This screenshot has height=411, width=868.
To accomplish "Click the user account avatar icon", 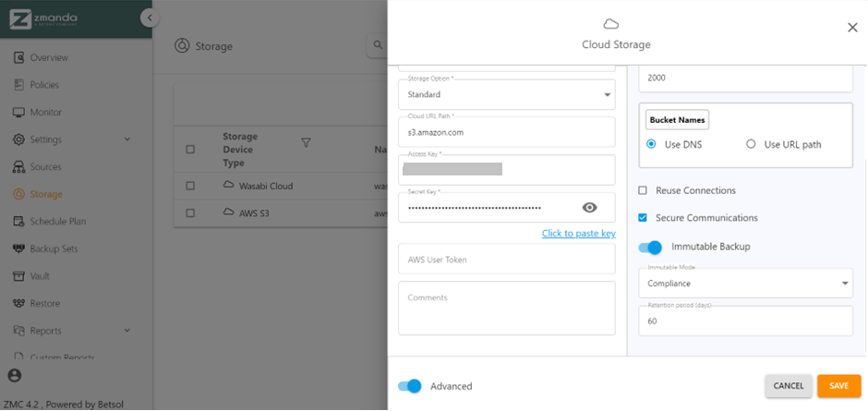I will [x=15, y=376].
